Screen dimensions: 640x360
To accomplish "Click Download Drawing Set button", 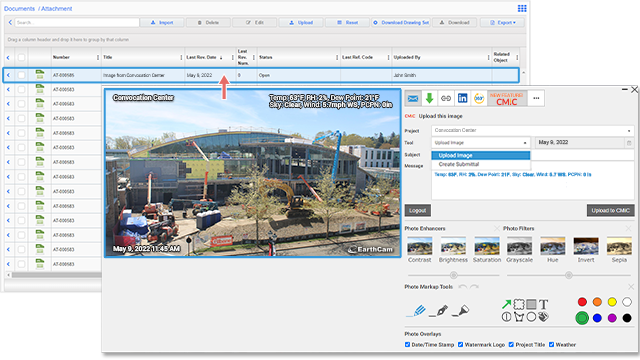I will click(x=400, y=23).
